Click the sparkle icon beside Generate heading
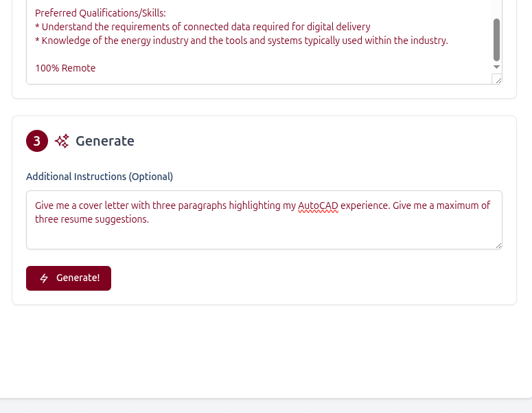 (x=62, y=142)
